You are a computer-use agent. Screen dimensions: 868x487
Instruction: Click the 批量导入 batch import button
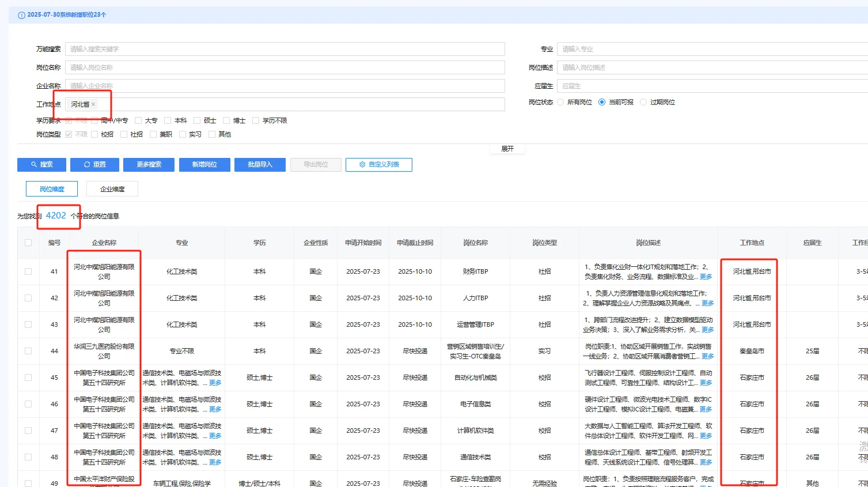point(260,165)
